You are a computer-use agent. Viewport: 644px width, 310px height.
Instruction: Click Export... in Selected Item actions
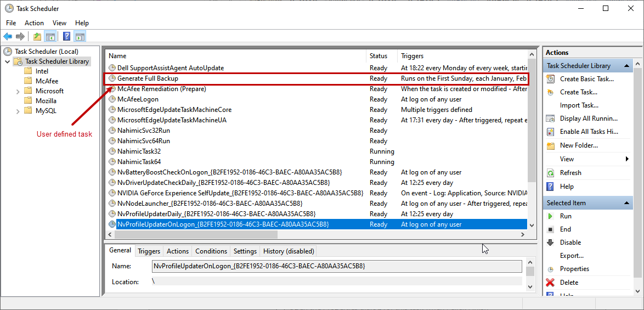pyautogui.click(x=572, y=256)
